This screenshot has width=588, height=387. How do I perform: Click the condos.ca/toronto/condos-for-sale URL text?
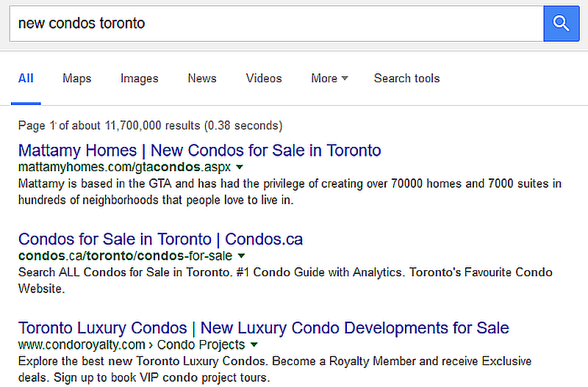click(x=125, y=256)
